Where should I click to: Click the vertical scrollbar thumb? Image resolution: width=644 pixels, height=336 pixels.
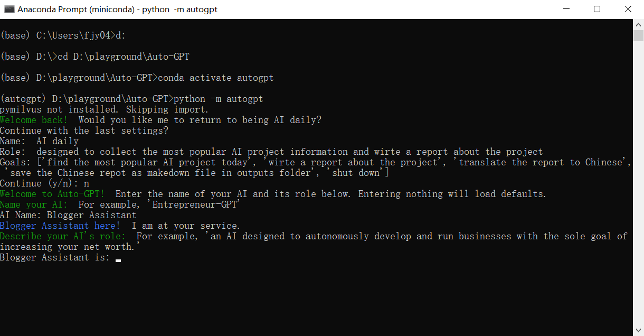(x=638, y=35)
